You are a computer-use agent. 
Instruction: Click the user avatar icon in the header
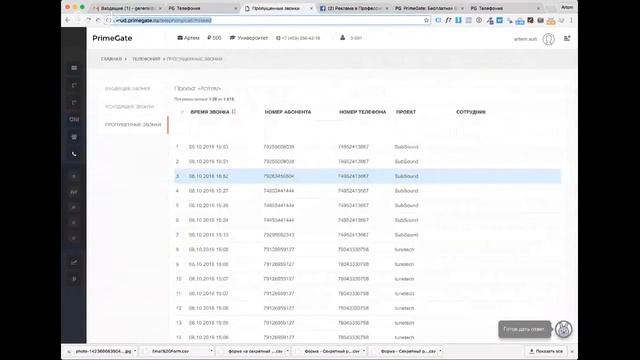click(549, 39)
